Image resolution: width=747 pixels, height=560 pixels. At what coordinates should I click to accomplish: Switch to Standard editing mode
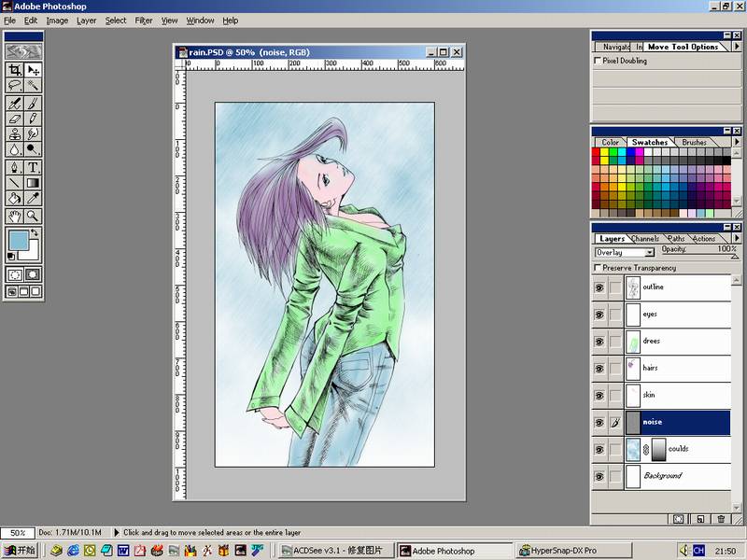(x=15, y=274)
